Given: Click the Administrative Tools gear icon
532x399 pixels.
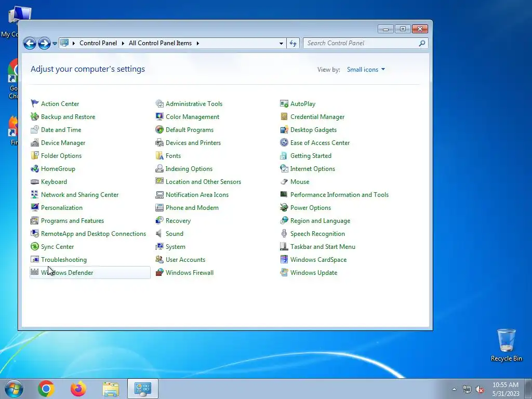Looking at the screenshot, I should click(x=159, y=103).
